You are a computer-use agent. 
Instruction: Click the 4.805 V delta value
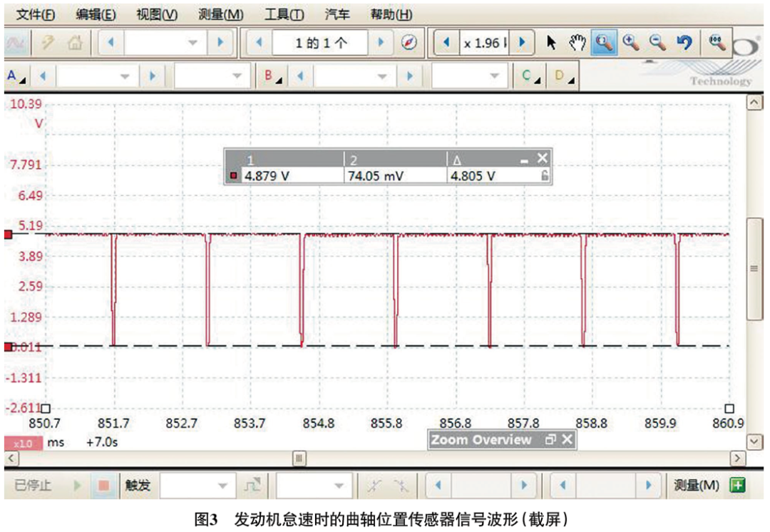tap(473, 175)
